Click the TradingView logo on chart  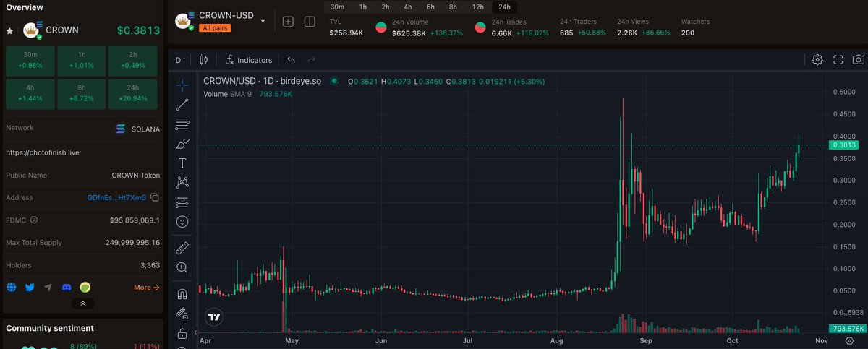[x=213, y=316]
